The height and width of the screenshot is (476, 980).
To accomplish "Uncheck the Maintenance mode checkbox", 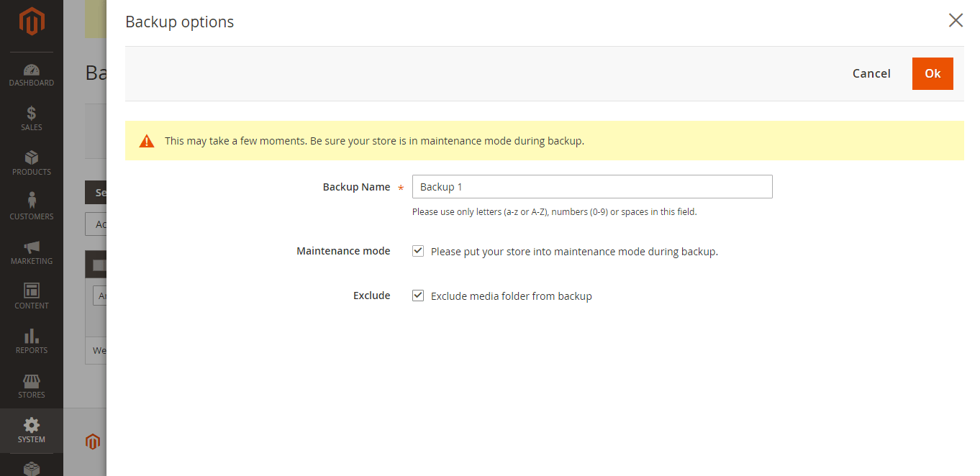I will [418, 251].
